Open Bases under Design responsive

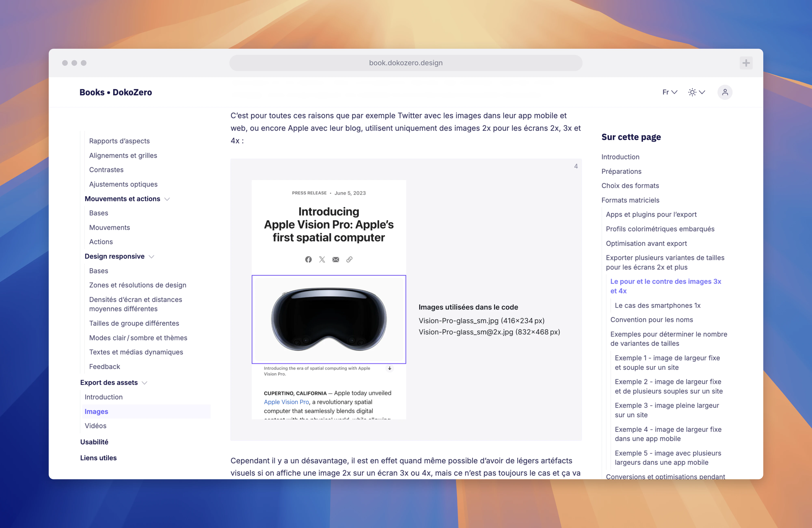click(x=99, y=271)
